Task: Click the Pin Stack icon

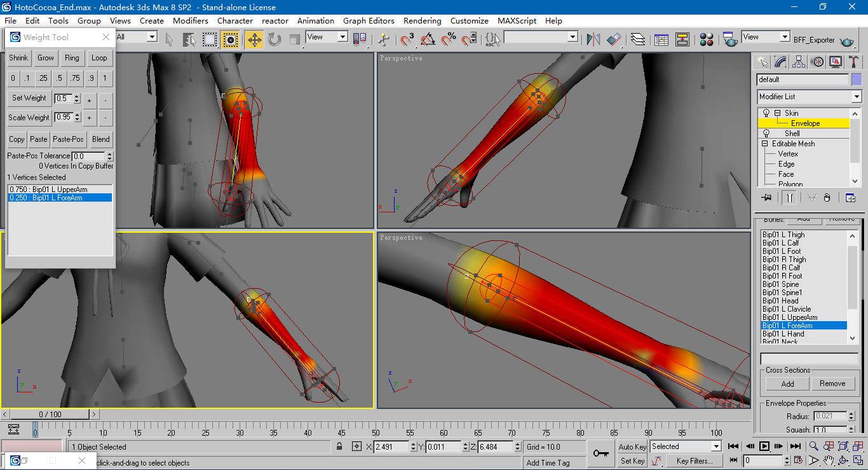Action: (766, 197)
